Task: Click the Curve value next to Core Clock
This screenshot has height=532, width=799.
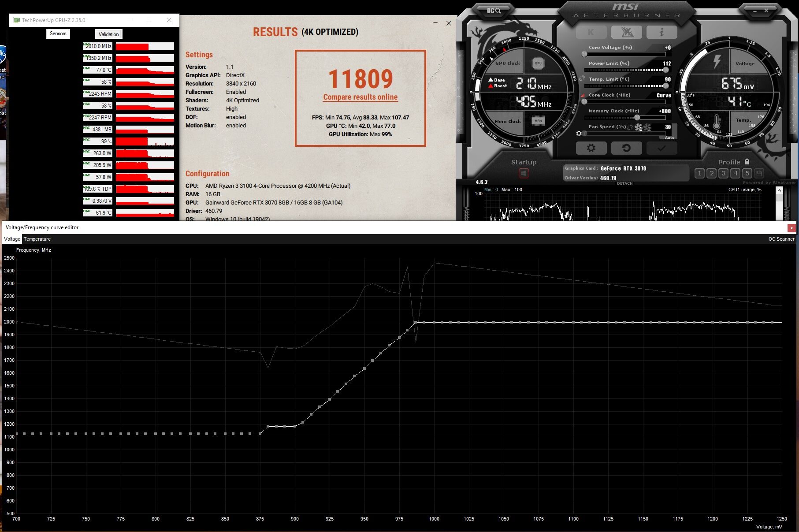Action: pos(664,95)
